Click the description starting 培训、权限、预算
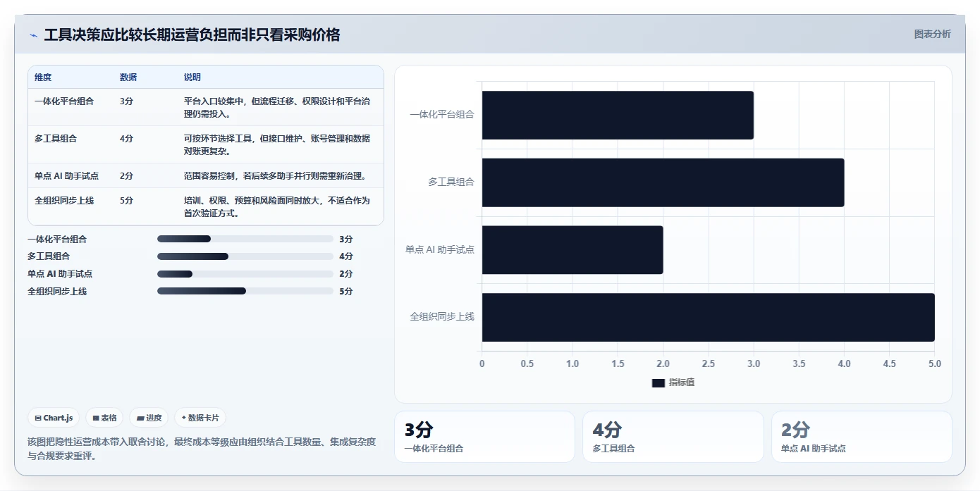The height and width of the screenshot is (491, 980). point(277,207)
